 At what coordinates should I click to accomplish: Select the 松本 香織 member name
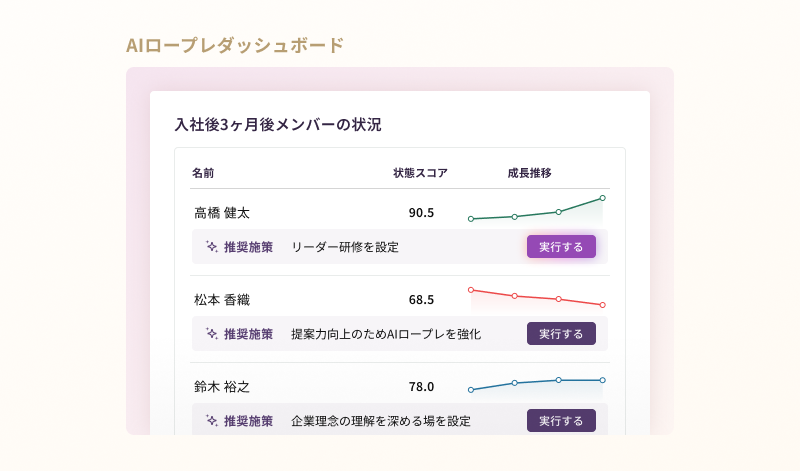pyautogui.click(x=222, y=299)
